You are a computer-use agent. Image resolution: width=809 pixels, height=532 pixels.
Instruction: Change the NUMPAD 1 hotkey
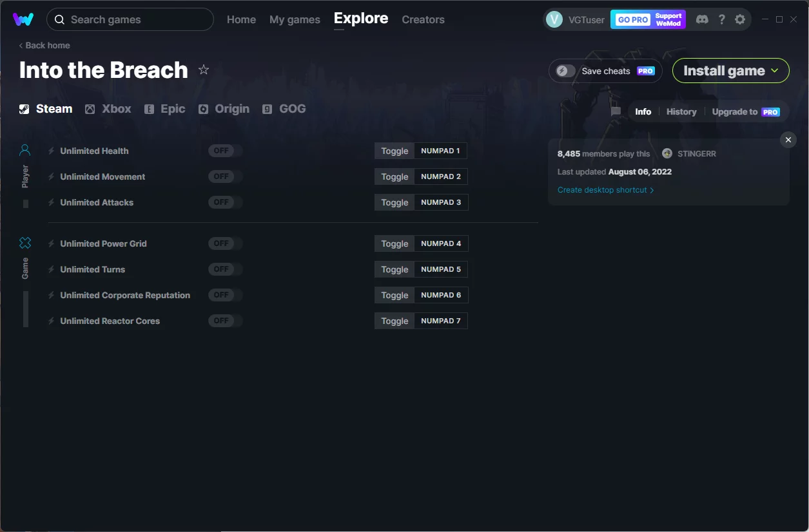[441, 151]
